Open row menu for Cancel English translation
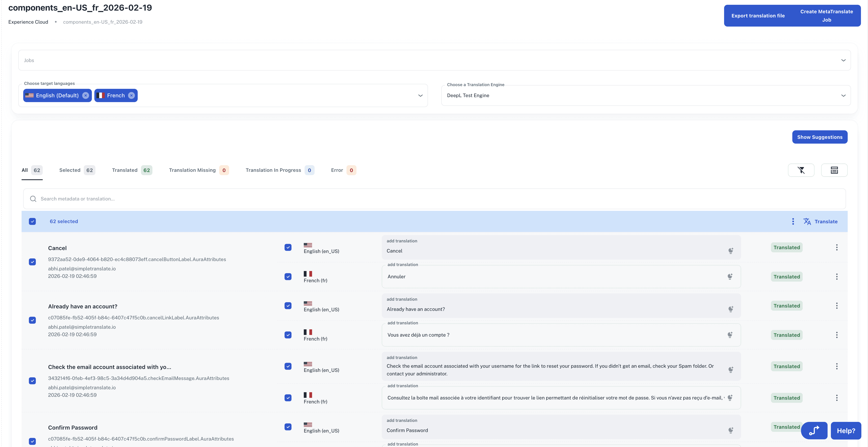This screenshot has height=447, width=868. click(837, 247)
